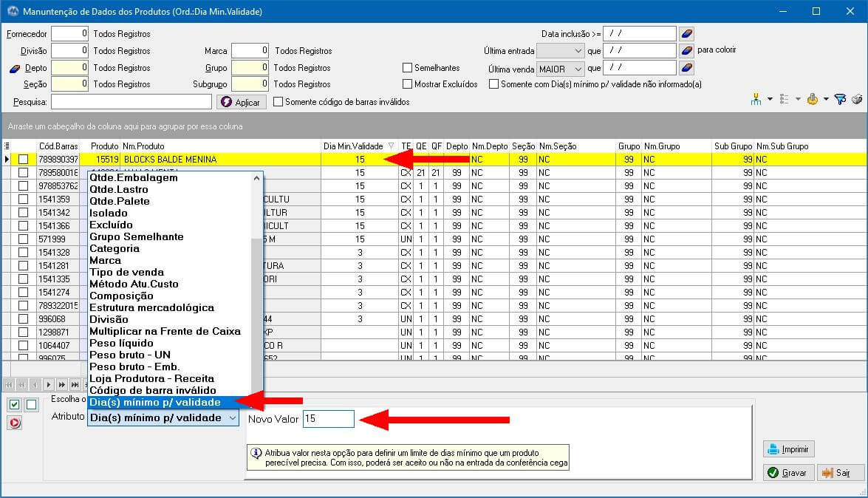Click the grid column chooser icon left of Cód.Barras
Screen dimensions: 868x498
click(x=7, y=146)
